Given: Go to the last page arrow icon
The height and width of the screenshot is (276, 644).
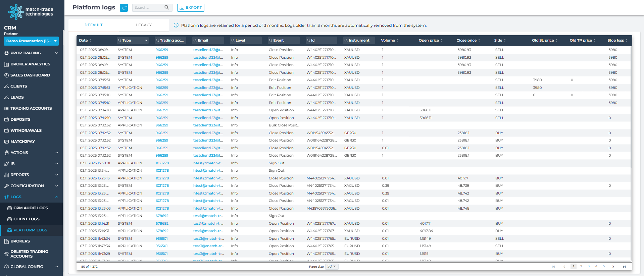Looking at the screenshot, I should click(624, 267).
